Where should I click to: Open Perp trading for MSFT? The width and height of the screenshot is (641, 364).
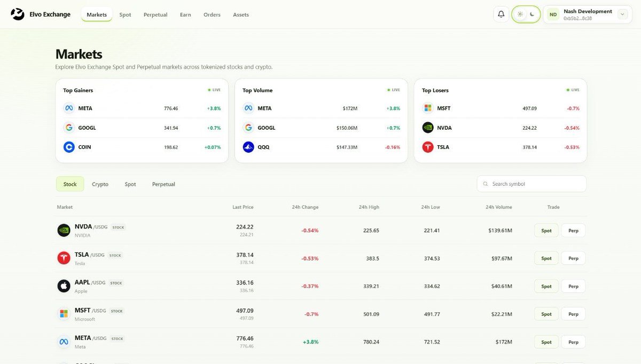click(573, 314)
